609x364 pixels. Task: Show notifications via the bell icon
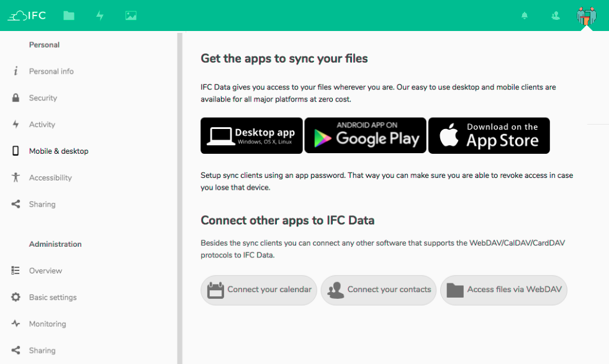click(x=525, y=16)
